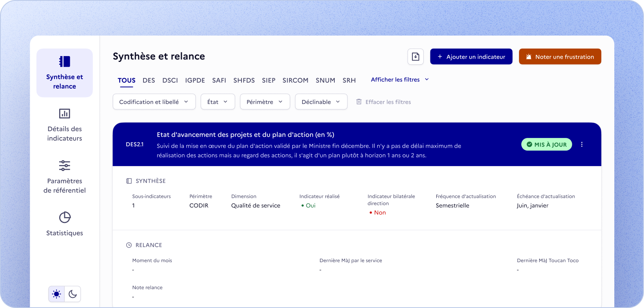644x308 pixels.
Task: Click Ajouter un indicateur button
Action: (x=471, y=57)
